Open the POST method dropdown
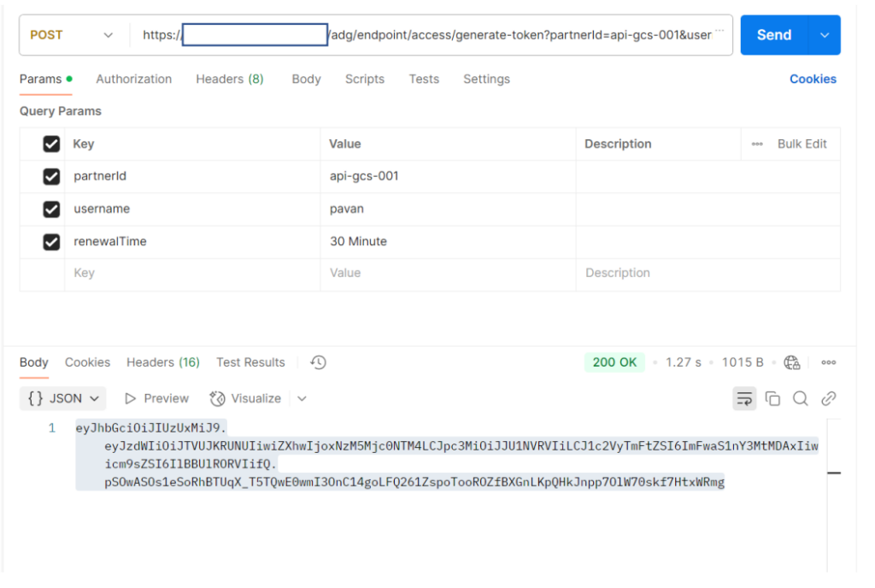 [x=73, y=35]
